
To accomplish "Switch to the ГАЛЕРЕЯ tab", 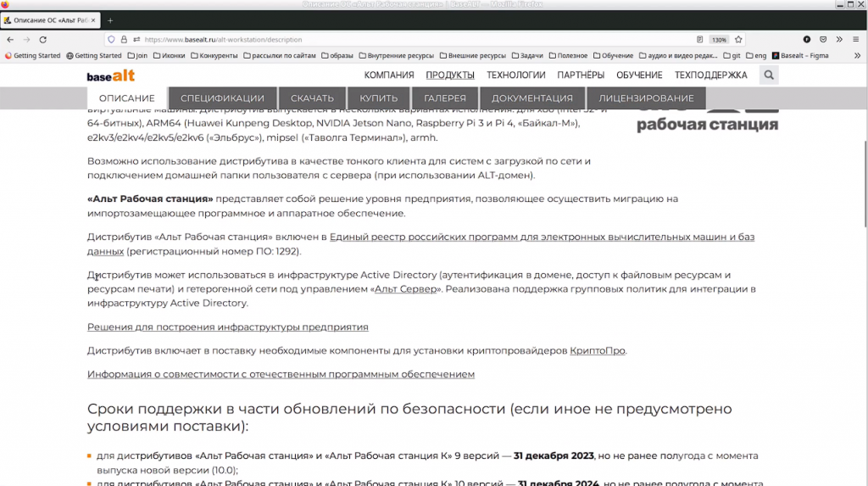I will click(x=445, y=98).
